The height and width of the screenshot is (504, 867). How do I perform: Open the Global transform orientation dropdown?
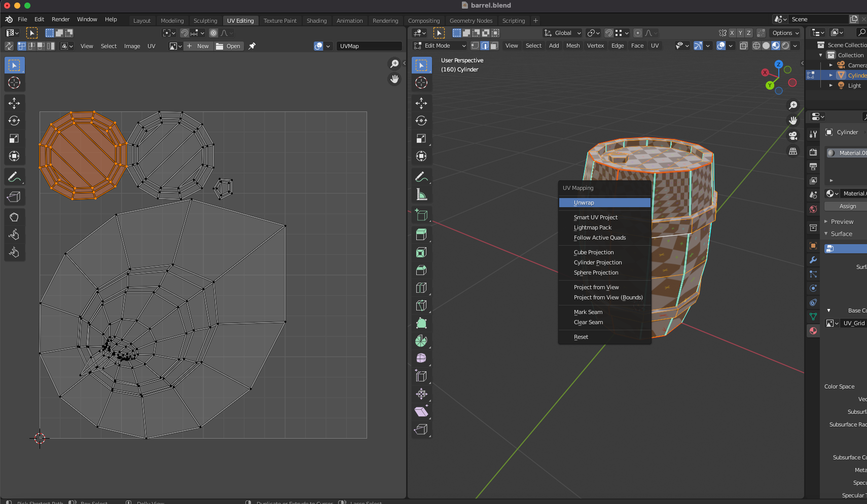(x=563, y=33)
